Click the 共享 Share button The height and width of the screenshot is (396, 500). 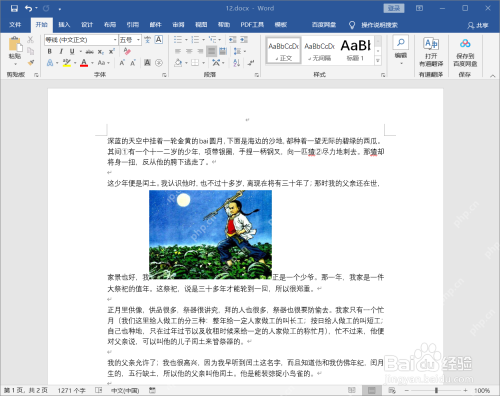pos(478,25)
